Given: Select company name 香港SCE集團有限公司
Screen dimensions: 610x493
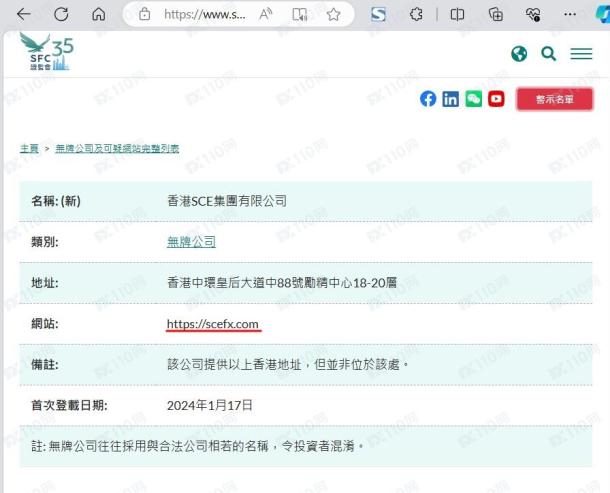Looking at the screenshot, I should 227,201.
